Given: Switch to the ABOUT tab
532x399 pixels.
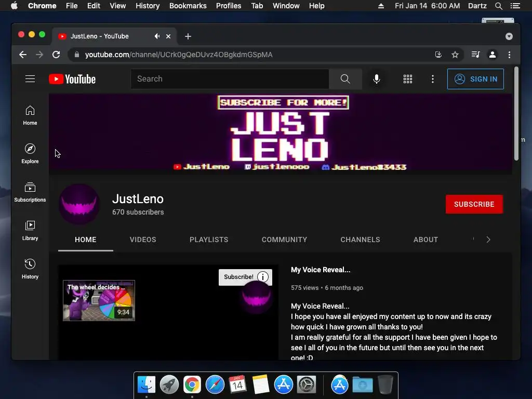Looking at the screenshot, I should click(425, 240).
